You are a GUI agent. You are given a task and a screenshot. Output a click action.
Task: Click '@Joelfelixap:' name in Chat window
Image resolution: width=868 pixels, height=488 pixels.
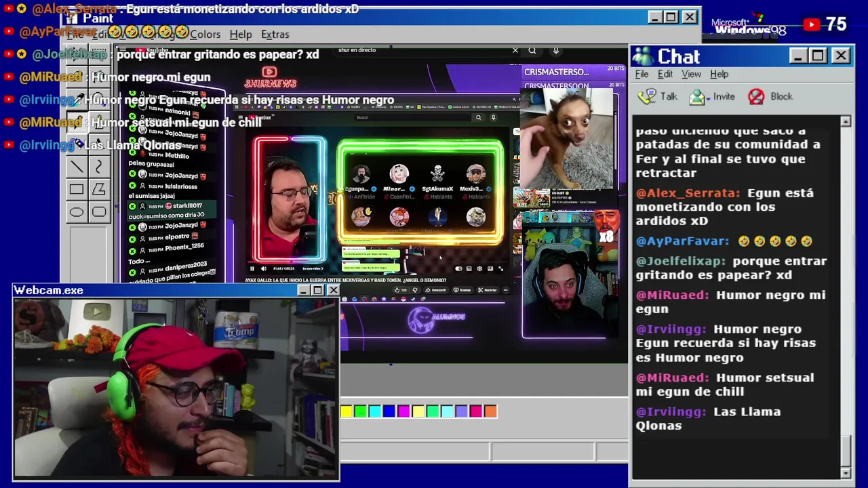coord(681,261)
